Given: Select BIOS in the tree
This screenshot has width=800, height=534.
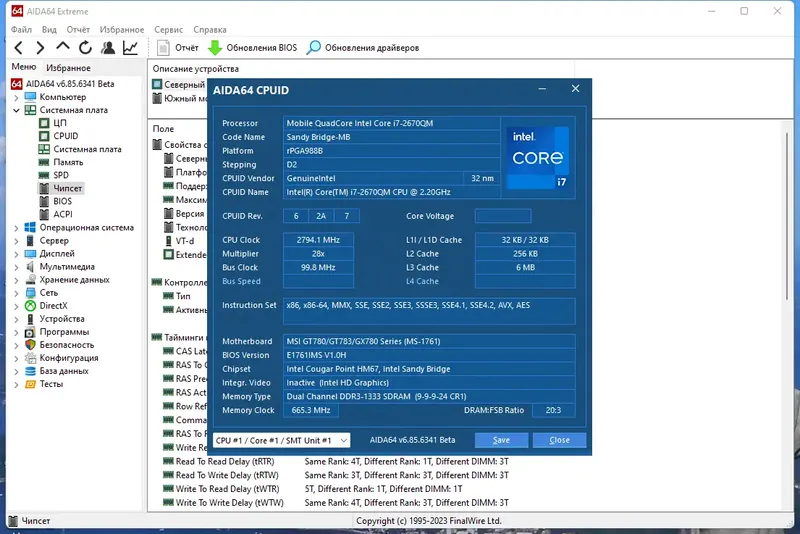Looking at the screenshot, I should coord(63,201).
